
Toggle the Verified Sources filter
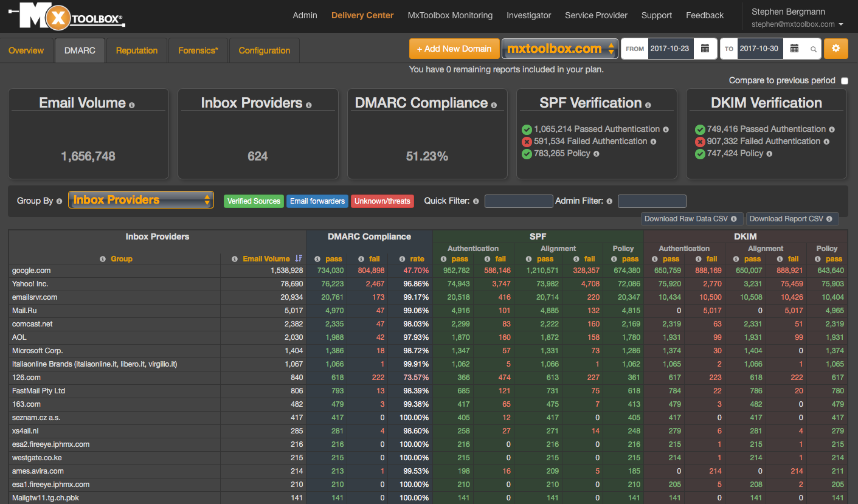click(x=254, y=201)
